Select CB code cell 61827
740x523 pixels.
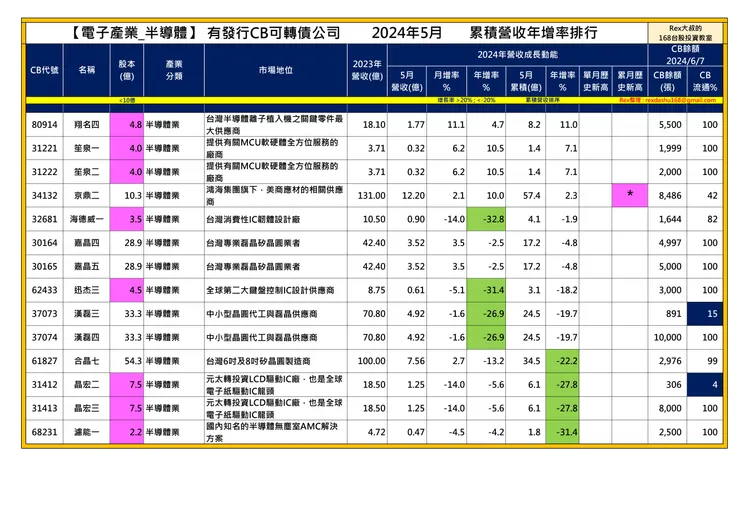tap(44, 361)
